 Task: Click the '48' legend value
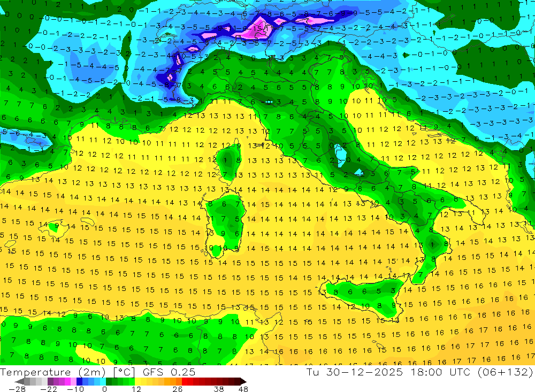tap(243, 389)
